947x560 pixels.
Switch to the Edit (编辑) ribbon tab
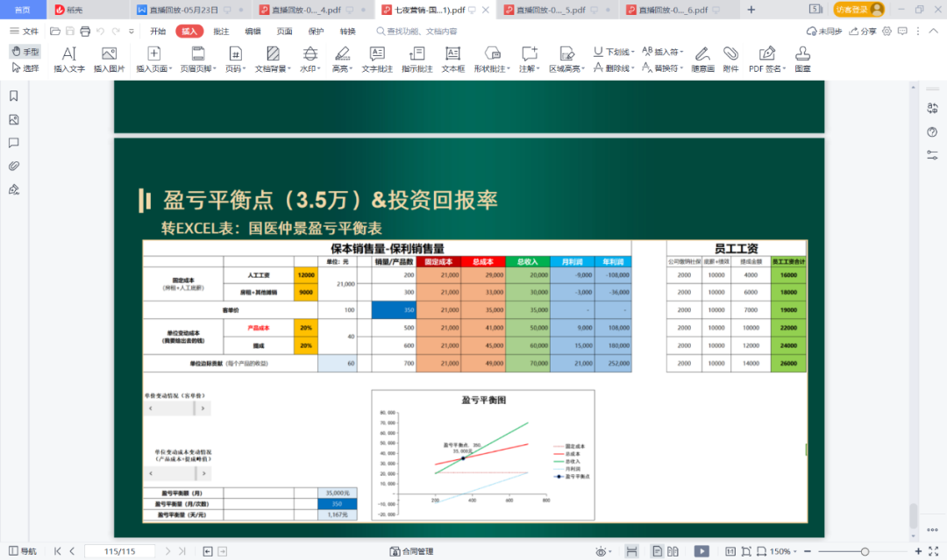click(x=253, y=31)
